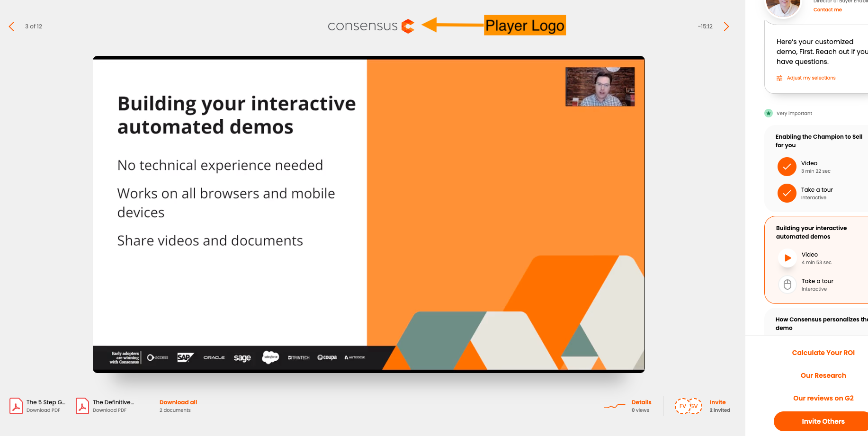
Task: Click the FV SV invited avatars
Action: click(689, 406)
